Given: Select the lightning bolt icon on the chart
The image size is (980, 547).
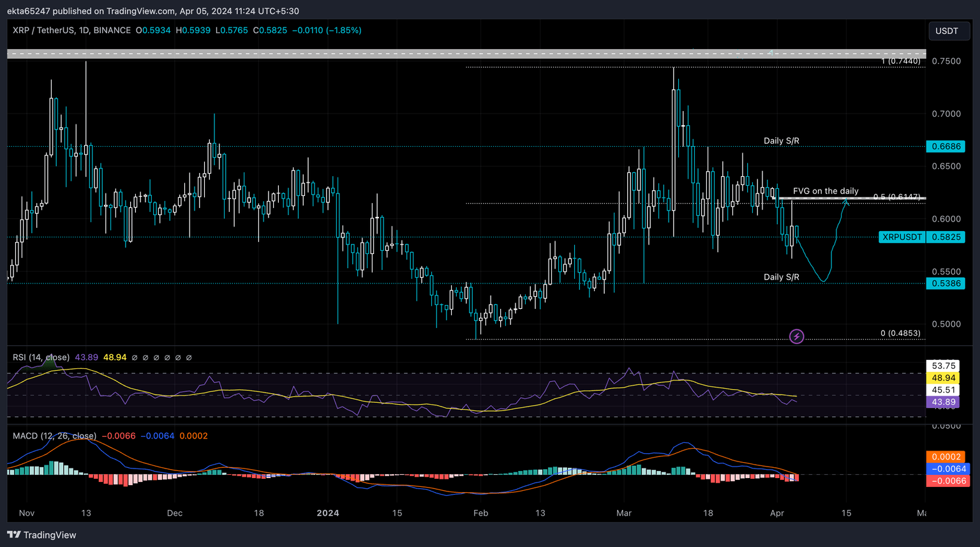Looking at the screenshot, I should click(796, 336).
